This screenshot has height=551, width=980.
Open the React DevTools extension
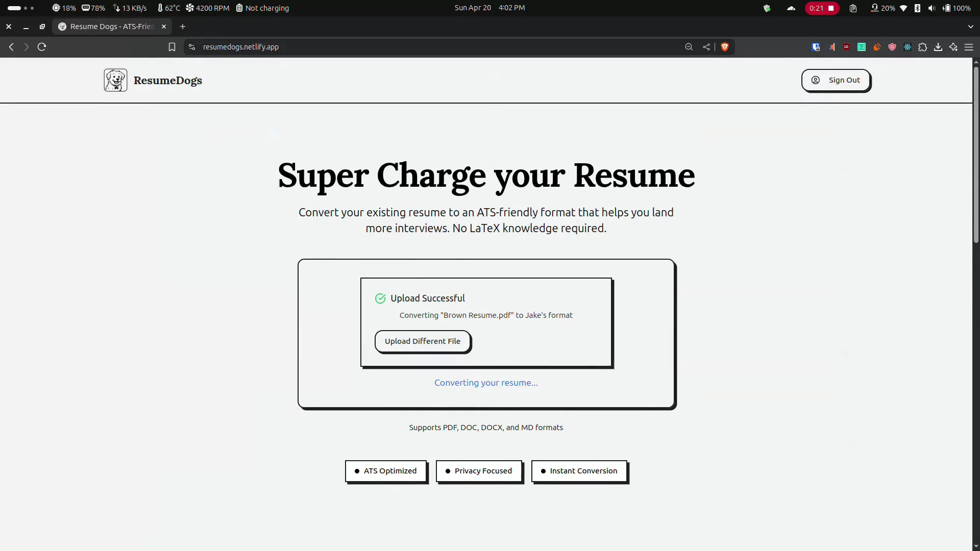pyautogui.click(x=908, y=47)
